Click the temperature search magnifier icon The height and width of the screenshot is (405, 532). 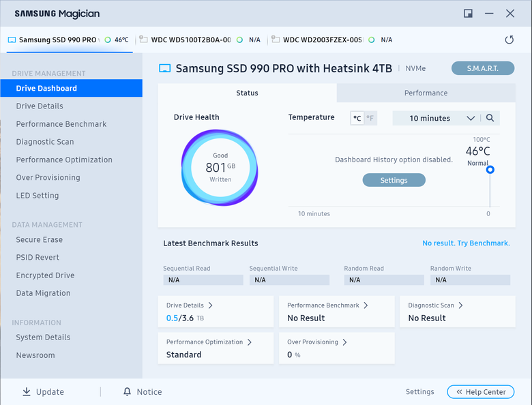[490, 118]
